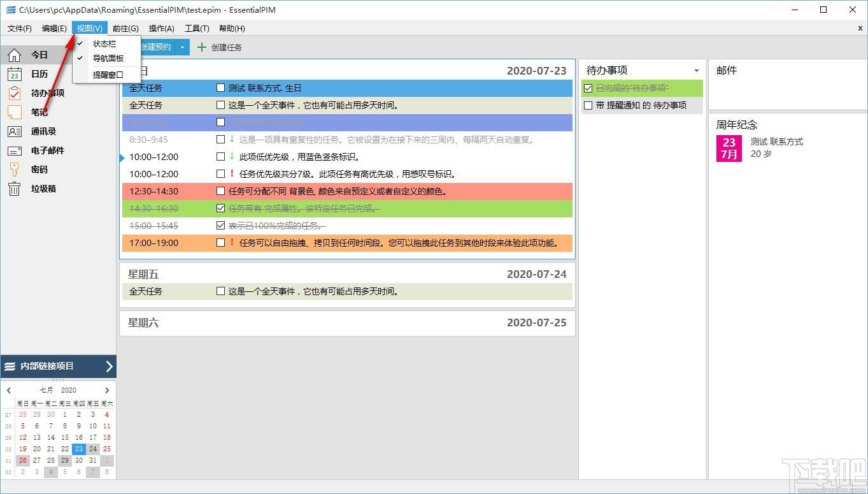Open the 帮助(H) menu

232,28
